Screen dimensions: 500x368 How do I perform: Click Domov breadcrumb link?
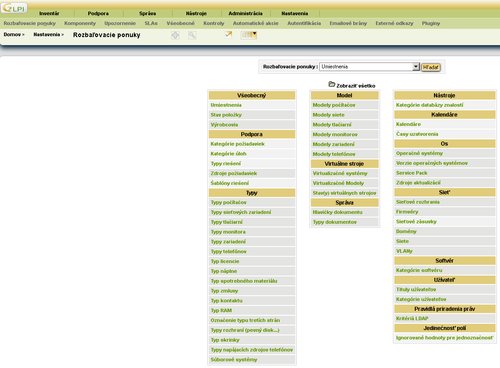(x=12, y=34)
